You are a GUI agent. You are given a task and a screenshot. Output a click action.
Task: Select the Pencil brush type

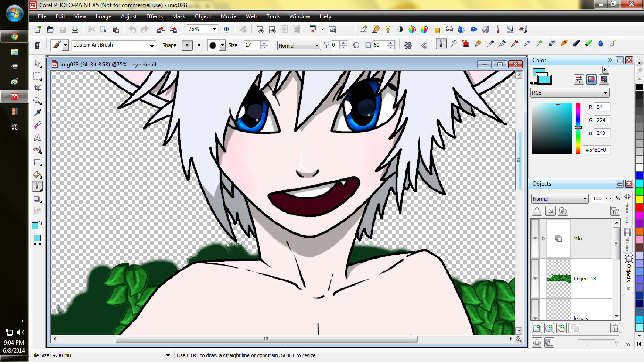click(x=478, y=44)
